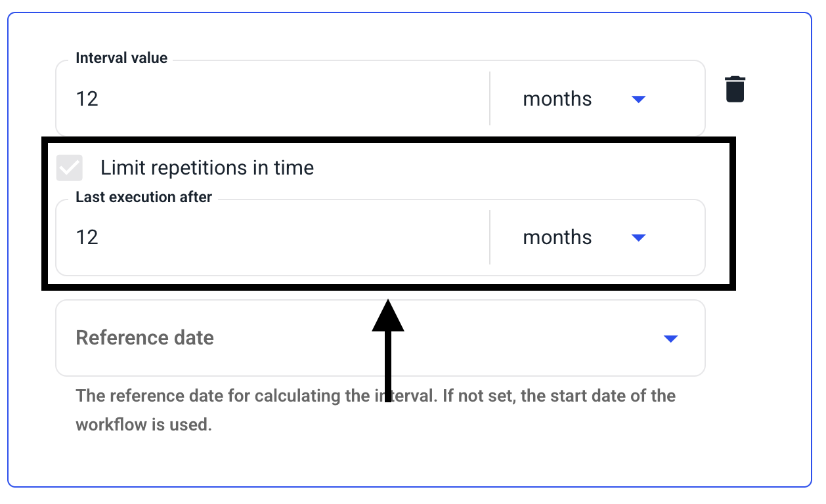Click the black upward-pointing annotation arrow
Viewport: 826px width, 504px height.
coord(388,350)
